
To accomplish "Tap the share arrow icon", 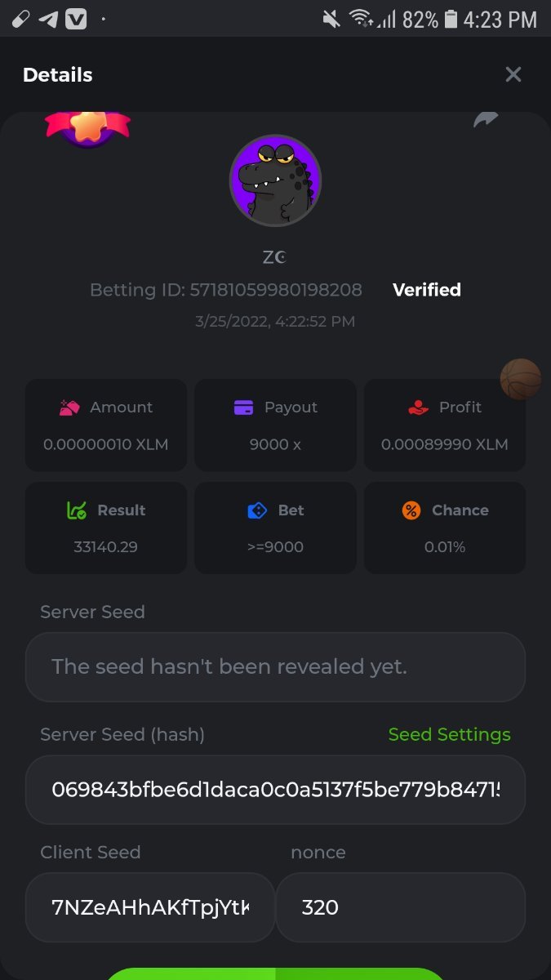I will [x=486, y=121].
